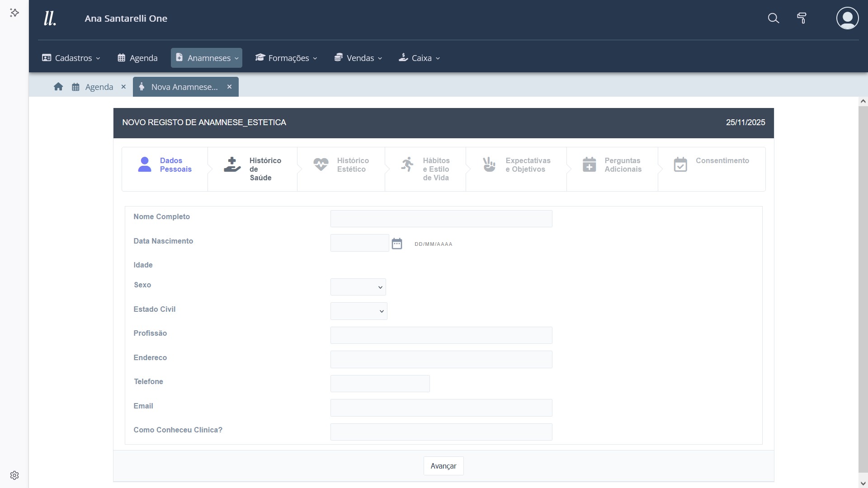Select the Consentimento calendar-check icon
Screen dimensions: 868x488
point(680,164)
